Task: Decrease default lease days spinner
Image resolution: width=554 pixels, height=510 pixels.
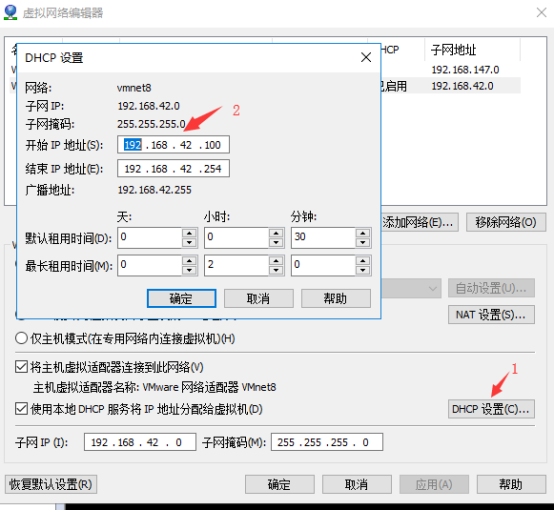Action: (x=189, y=242)
